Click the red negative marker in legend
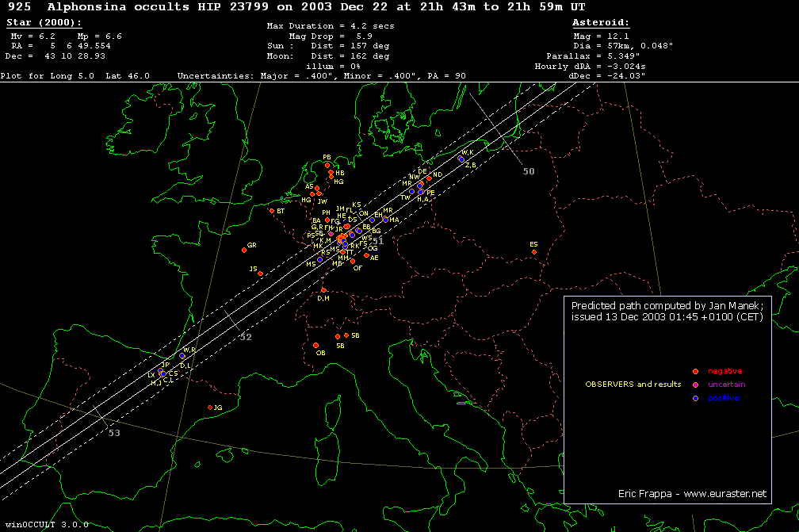The width and height of the screenshot is (799, 532). pos(695,371)
